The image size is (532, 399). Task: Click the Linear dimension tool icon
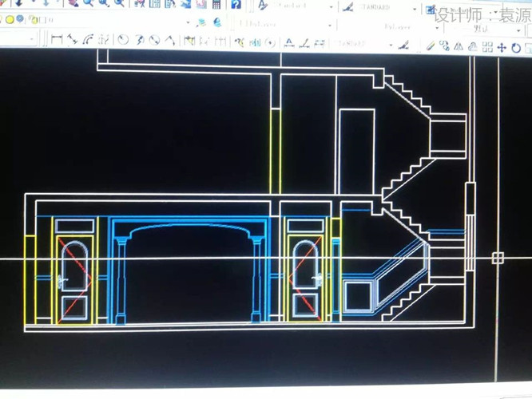pos(57,39)
